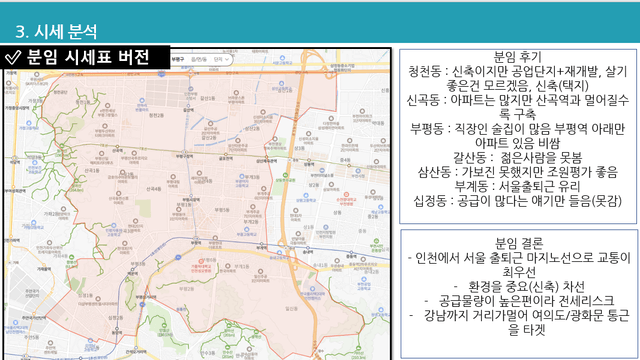This screenshot has height=360, width=640.
Task: Click the 삼산체육관역 station label on the map
Action: point(266,161)
